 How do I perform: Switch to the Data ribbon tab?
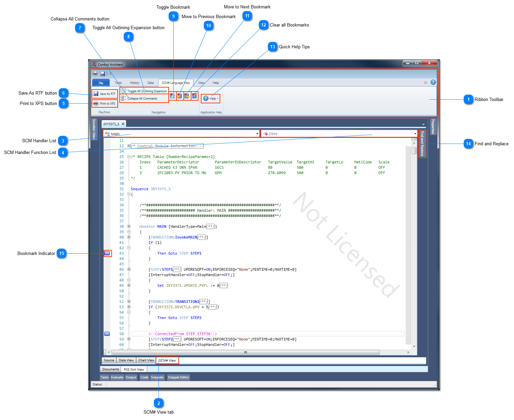coord(151,83)
